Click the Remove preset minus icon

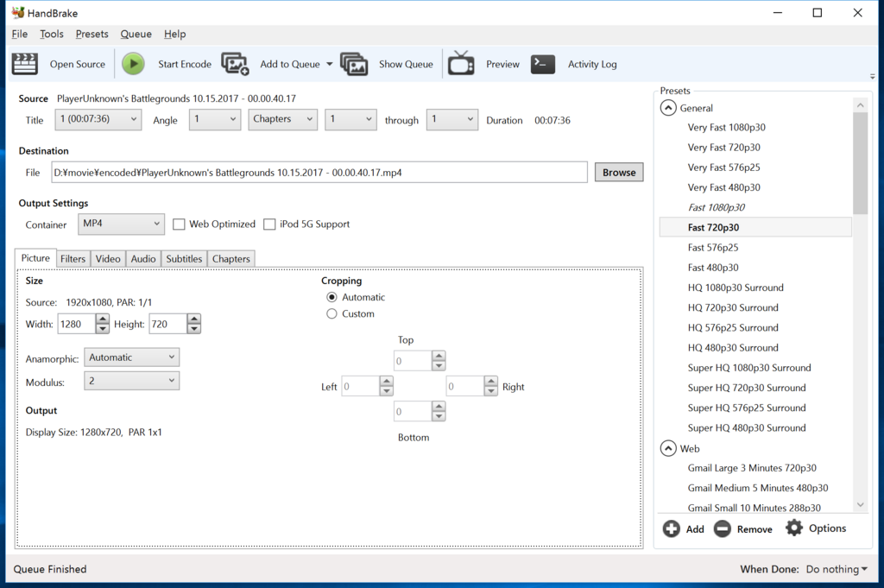(723, 528)
